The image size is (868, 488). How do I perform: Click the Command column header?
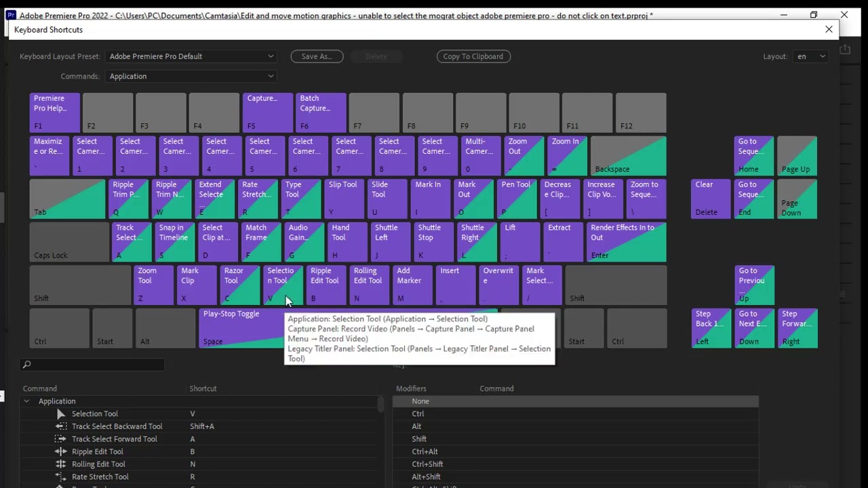click(40, 388)
